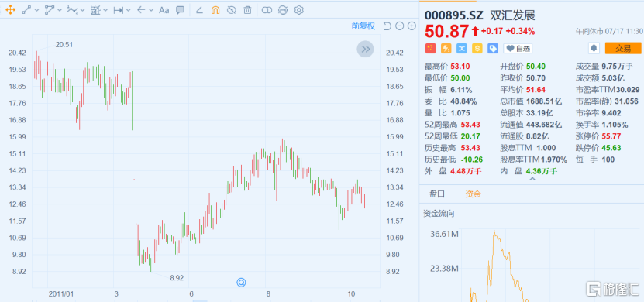Click the 8.92 low price label on chart

click(x=177, y=278)
